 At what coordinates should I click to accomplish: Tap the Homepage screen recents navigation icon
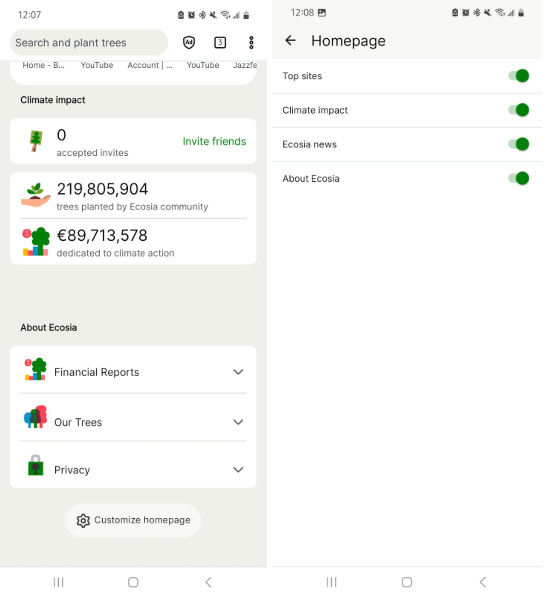pos(331,582)
